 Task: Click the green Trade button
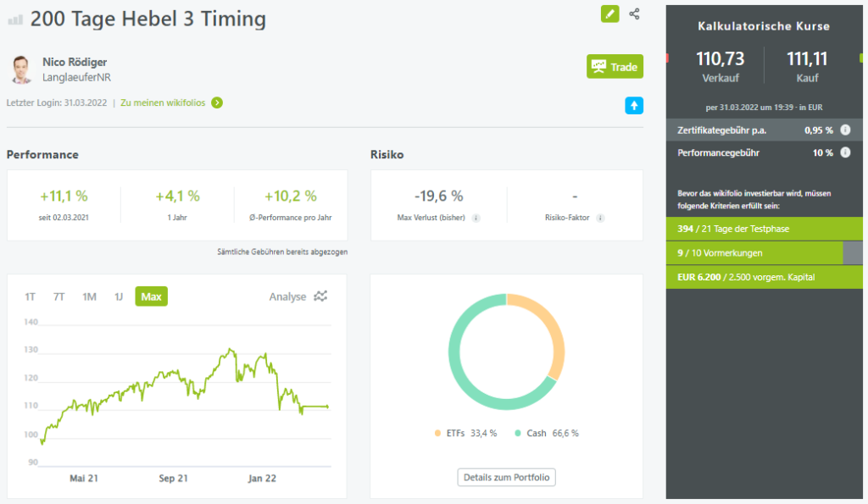[x=615, y=66]
